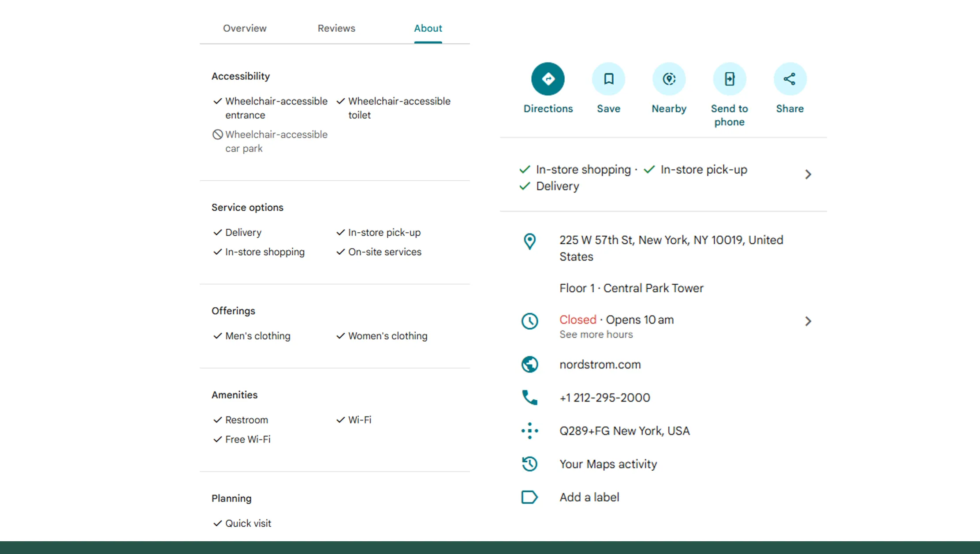Expand the opening hours chevron

click(808, 321)
